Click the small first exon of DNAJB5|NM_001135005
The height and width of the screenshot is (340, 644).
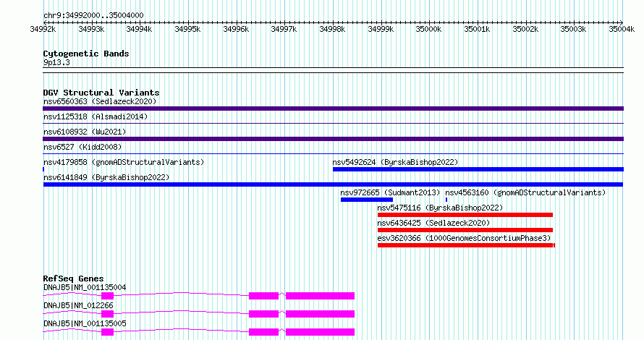[x=107, y=332]
